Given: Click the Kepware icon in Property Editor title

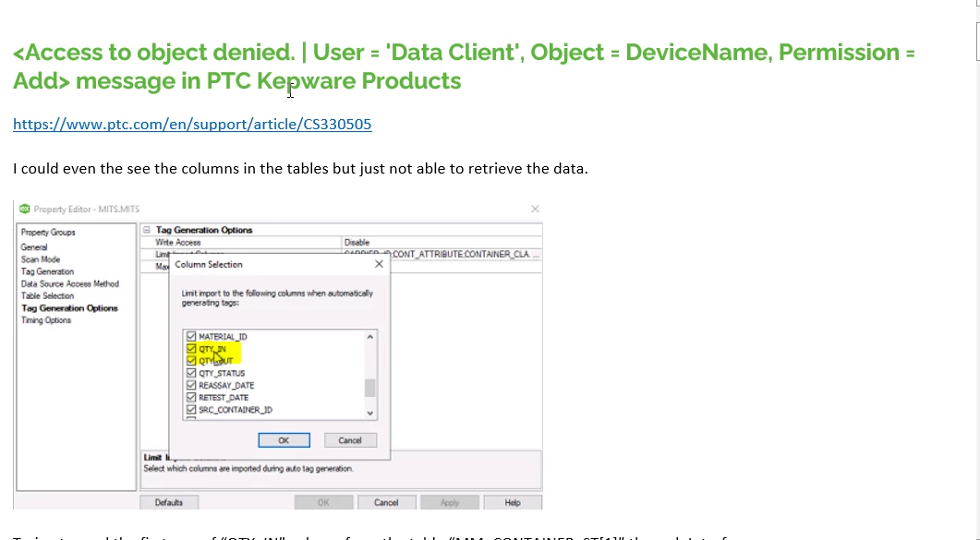Looking at the screenshot, I should [x=24, y=209].
